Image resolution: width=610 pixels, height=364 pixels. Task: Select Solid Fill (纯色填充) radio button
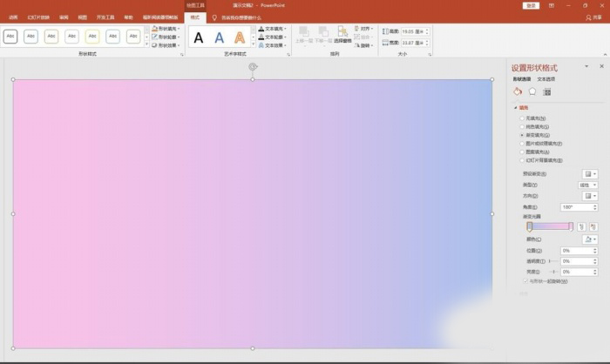click(x=522, y=127)
